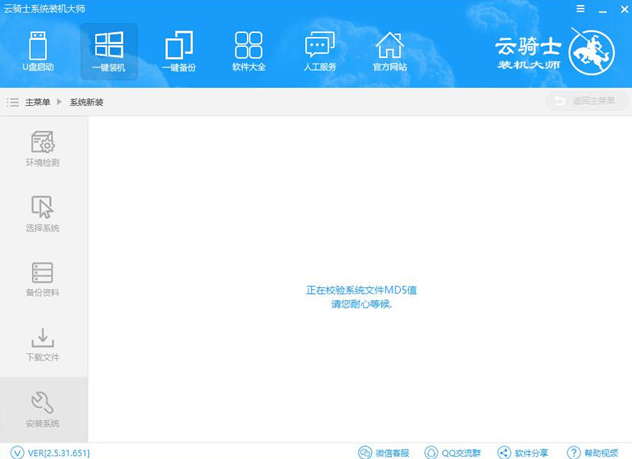The height and width of the screenshot is (459, 632).
Task: Click the breadcrumb list icon
Action: point(13,102)
